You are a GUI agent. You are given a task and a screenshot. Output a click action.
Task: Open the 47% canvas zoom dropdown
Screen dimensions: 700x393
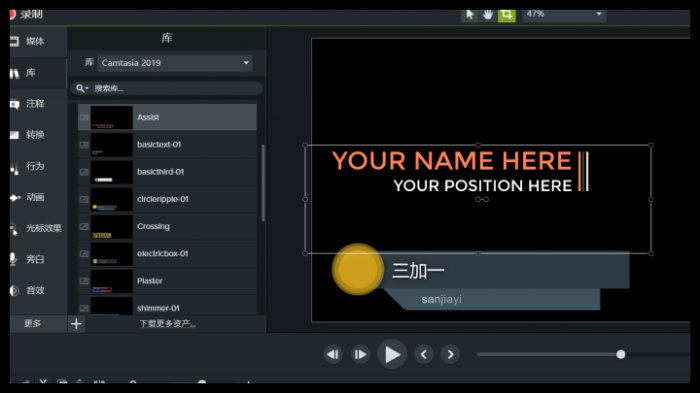tap(564, 14)
